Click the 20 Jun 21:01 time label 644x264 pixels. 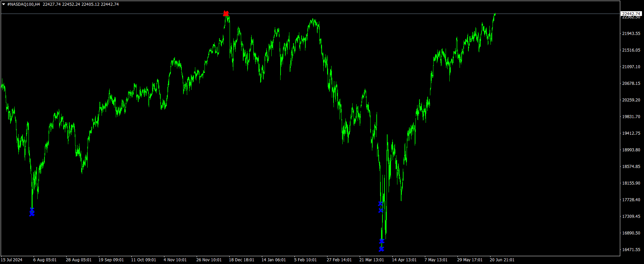pyautogui.click(x=502, y=260)
